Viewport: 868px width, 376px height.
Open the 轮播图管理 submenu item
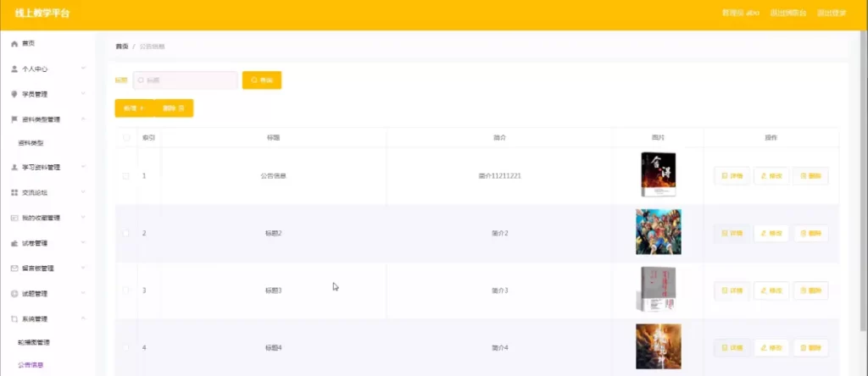pyautogui.click(x=34, y=342)
